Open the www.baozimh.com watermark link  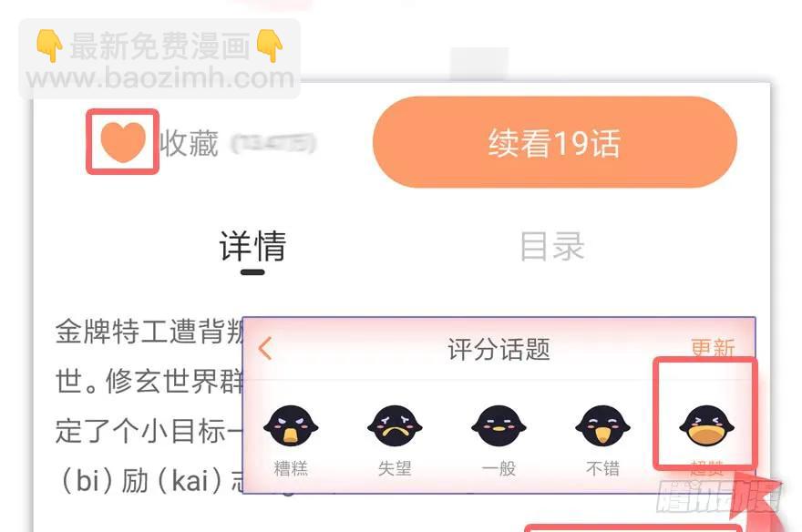point(160,78)
